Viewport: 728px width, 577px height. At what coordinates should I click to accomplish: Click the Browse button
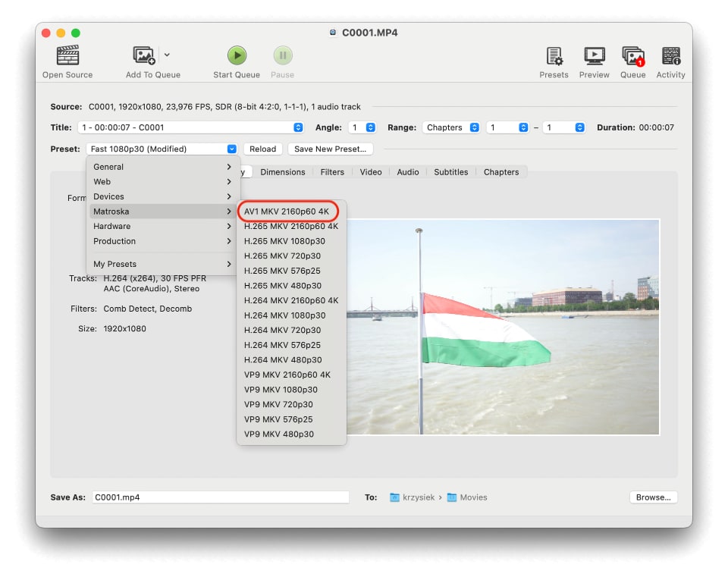[x=652, y=497]
